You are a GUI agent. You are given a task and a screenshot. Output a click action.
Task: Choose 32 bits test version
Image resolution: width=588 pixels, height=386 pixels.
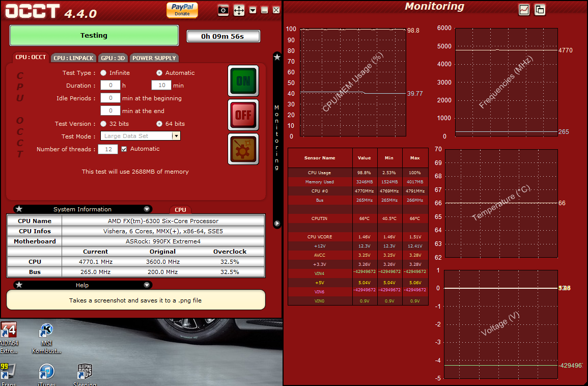103,123
